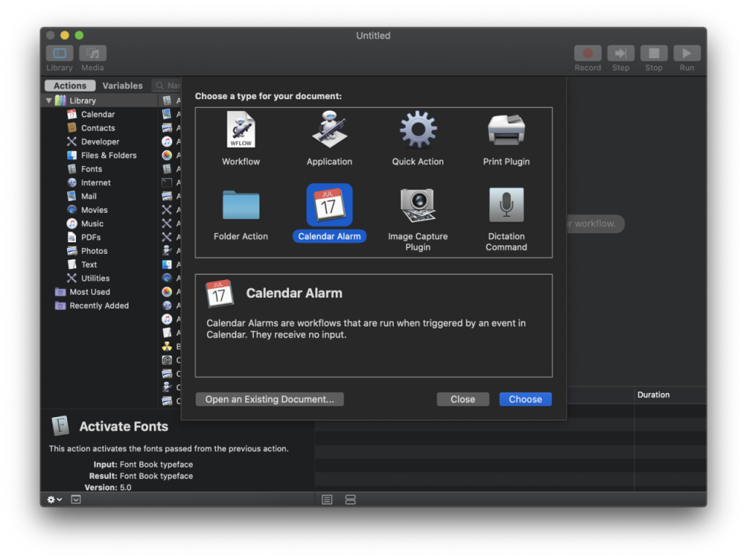The width and height of the screenshot is (747, 560).
Task: Open the gear action menu at bottom left
Action: click(54, 499)
